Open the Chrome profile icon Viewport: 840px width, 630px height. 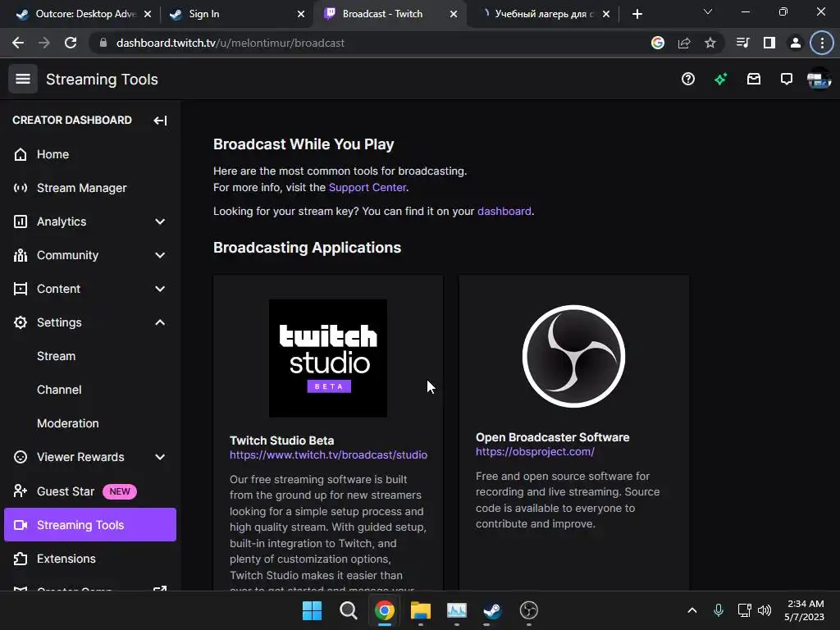(x=796, y=43)
